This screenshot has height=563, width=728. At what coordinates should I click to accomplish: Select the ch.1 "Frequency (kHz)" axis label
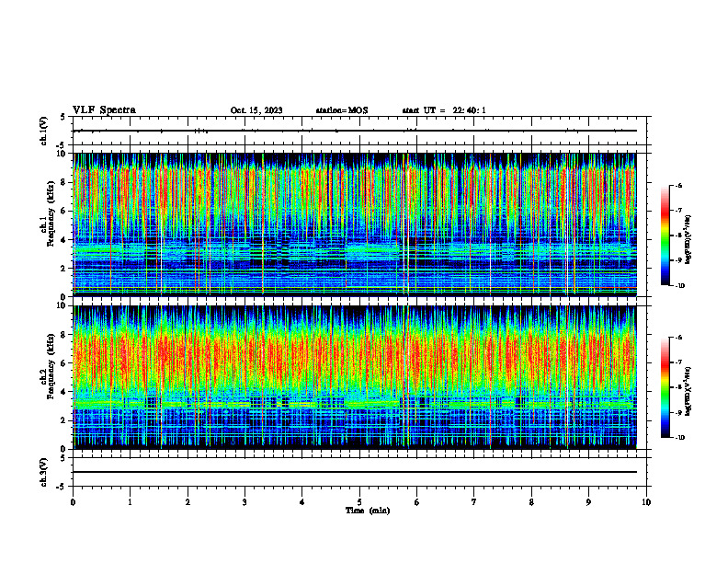coord(51,214)
